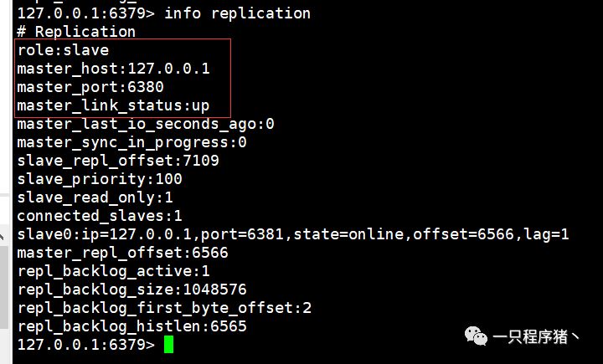Click the 'slave_priority:100' line

click(99, 179)
